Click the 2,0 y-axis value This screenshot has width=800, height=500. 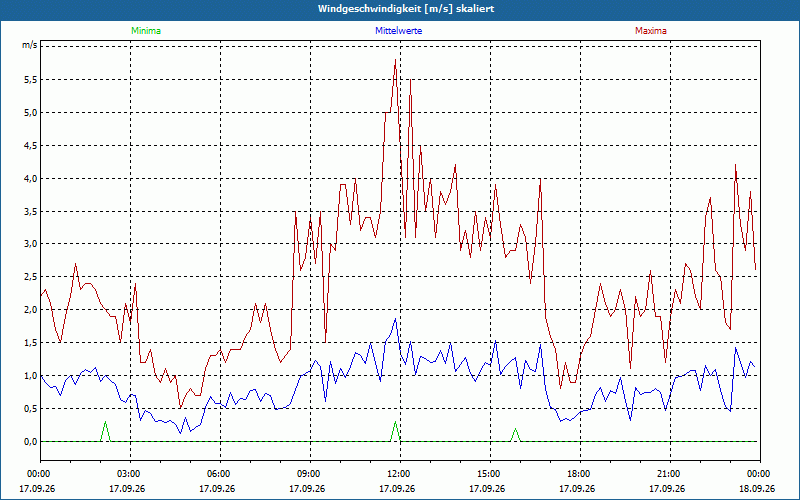click(31, 310)
